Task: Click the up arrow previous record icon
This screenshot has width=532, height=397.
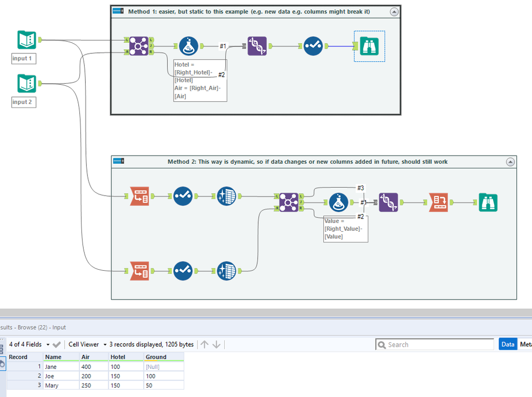Action: click(x=204, y=344)
